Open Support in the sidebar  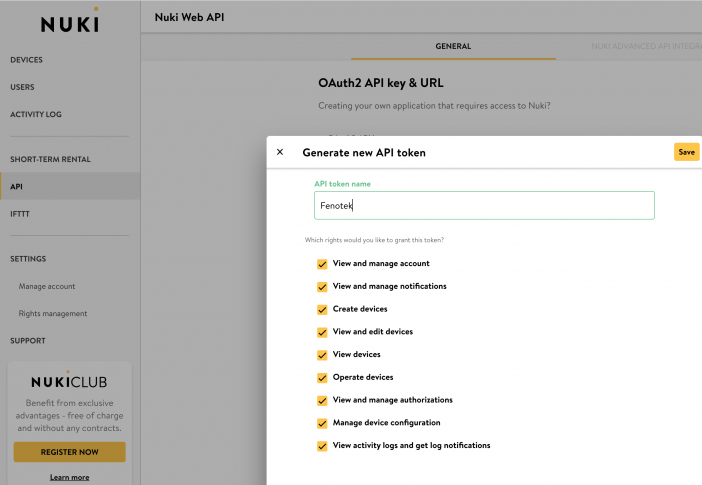tap(28, 341)
